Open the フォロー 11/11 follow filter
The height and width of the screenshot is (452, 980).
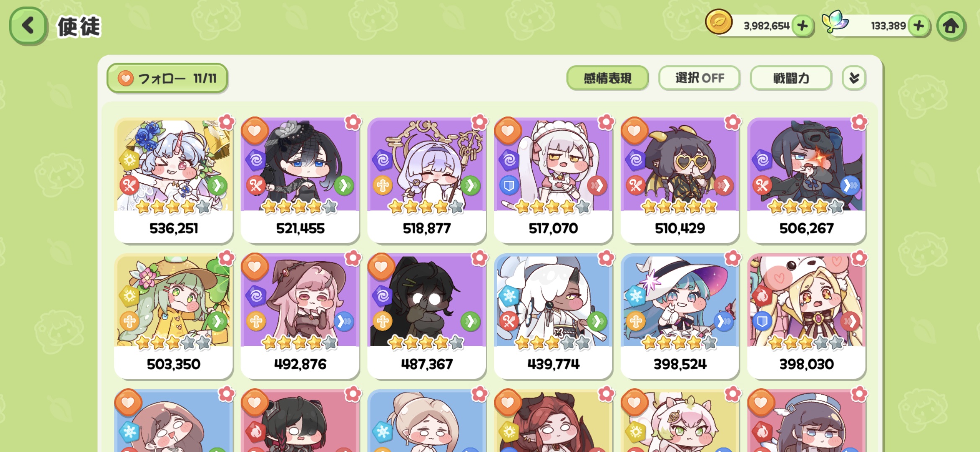click(168, 78)
